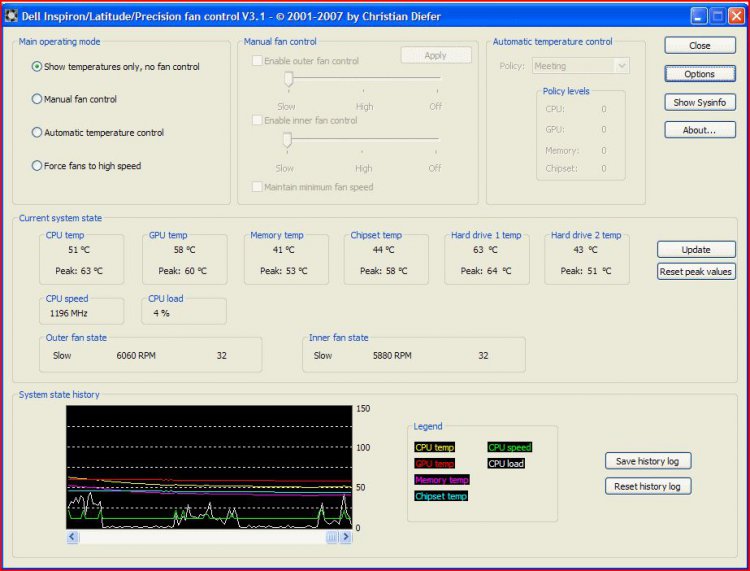Click the CPU temp 51 °C reading
Viewport: 750px width, 571px height.
click(x=78, y=250)
